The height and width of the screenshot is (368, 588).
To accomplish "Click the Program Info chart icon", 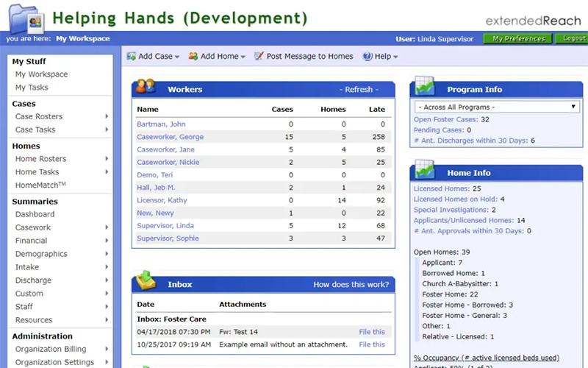I will 425,86.
